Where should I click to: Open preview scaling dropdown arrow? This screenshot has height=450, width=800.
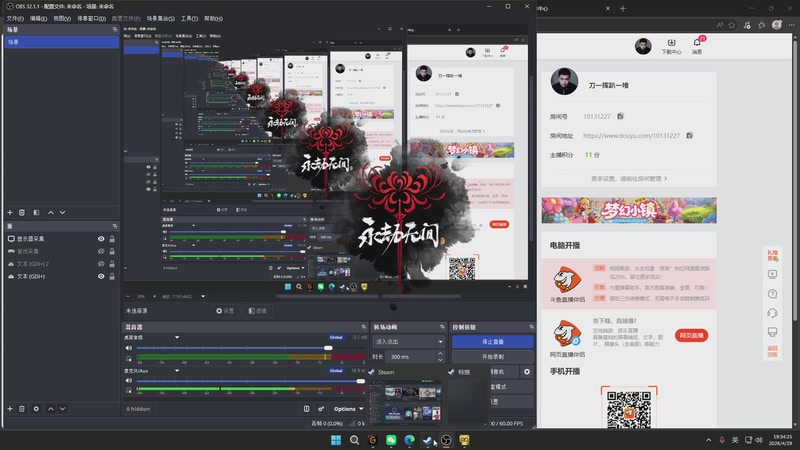tap(203, 296)
